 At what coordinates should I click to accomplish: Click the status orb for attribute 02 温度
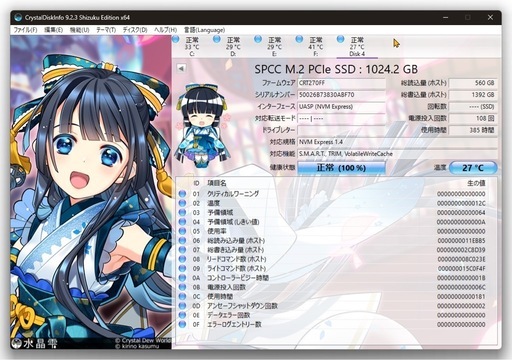tap(182, 203)
